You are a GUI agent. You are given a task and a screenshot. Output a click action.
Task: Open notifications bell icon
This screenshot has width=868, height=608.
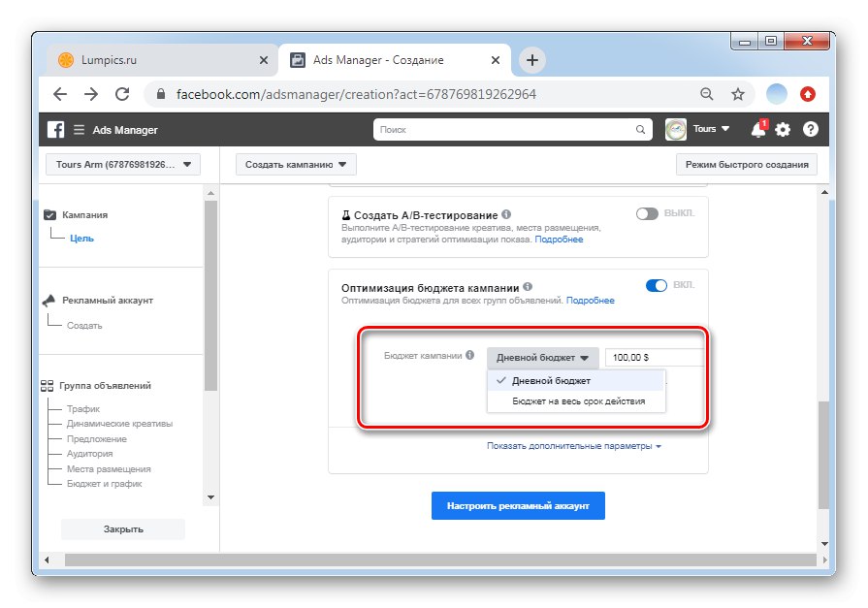(x=759, y=129)
